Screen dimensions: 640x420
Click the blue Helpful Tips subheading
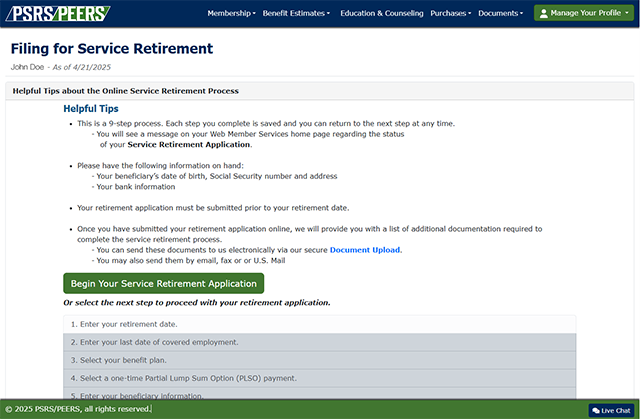pyautogui.click(x=91, y=109)
